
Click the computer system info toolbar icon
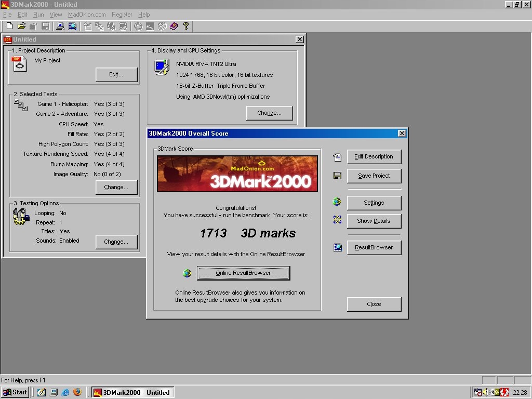60,26
